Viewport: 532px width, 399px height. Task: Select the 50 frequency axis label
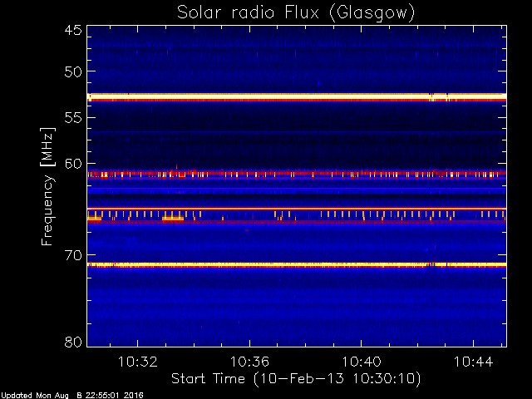73,71
